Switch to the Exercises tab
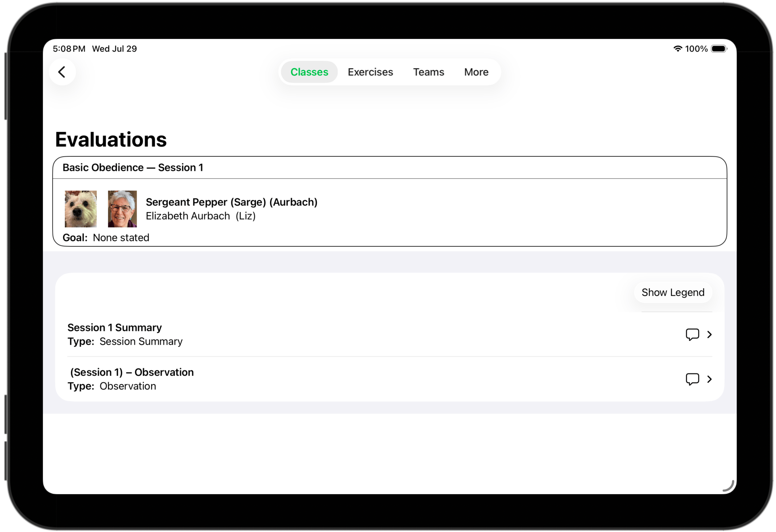 point(370,72)
